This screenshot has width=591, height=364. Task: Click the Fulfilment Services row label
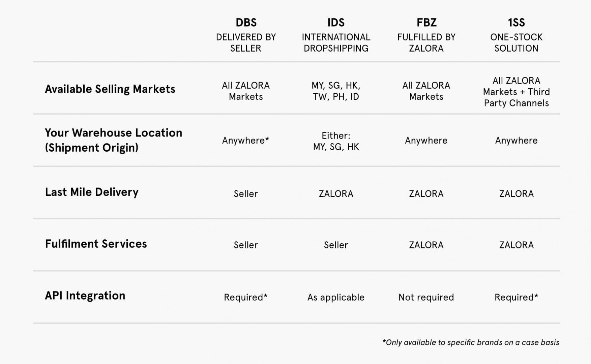(96, 244)
